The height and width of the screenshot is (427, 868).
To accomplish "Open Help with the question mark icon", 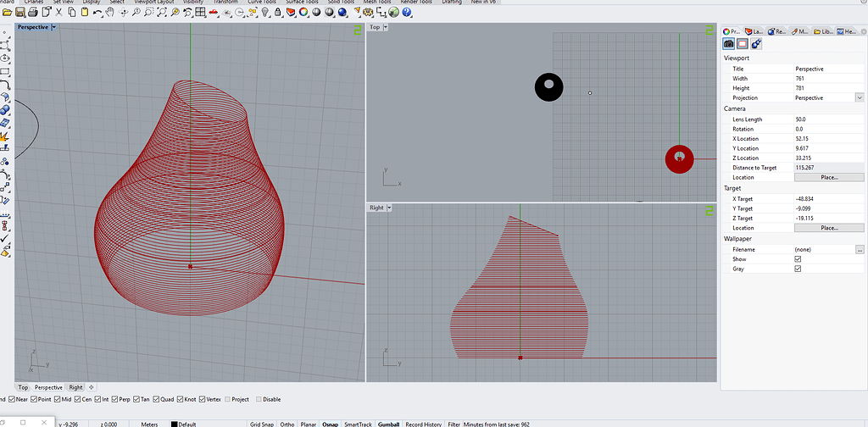I will point(406,12).
